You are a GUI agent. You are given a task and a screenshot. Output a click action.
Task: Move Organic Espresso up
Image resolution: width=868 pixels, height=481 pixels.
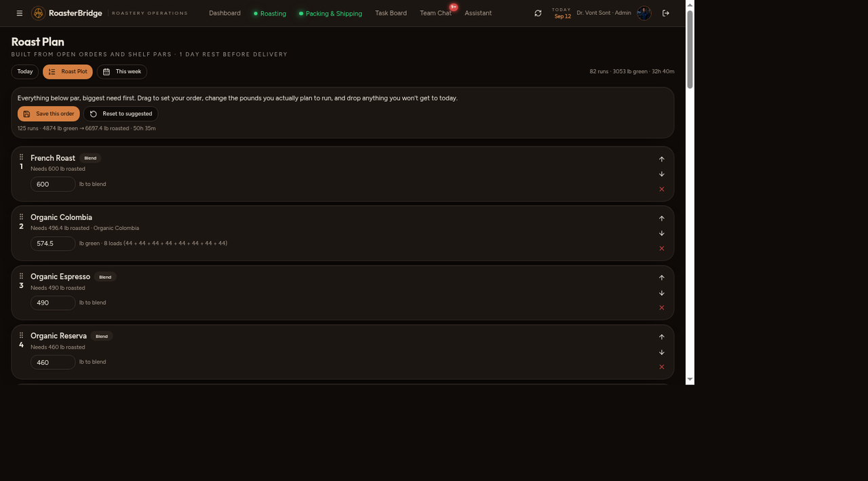(662, 277)
